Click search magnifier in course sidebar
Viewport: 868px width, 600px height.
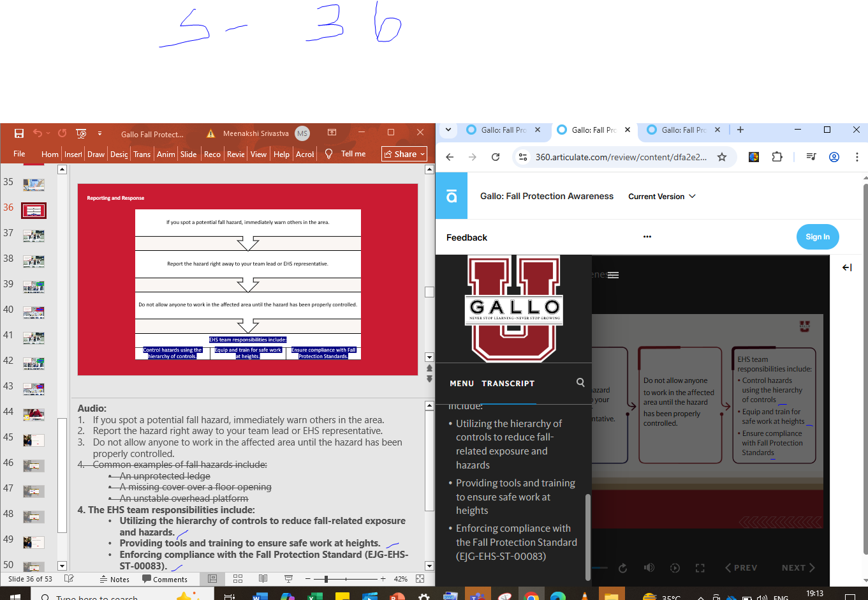point(580,382)
